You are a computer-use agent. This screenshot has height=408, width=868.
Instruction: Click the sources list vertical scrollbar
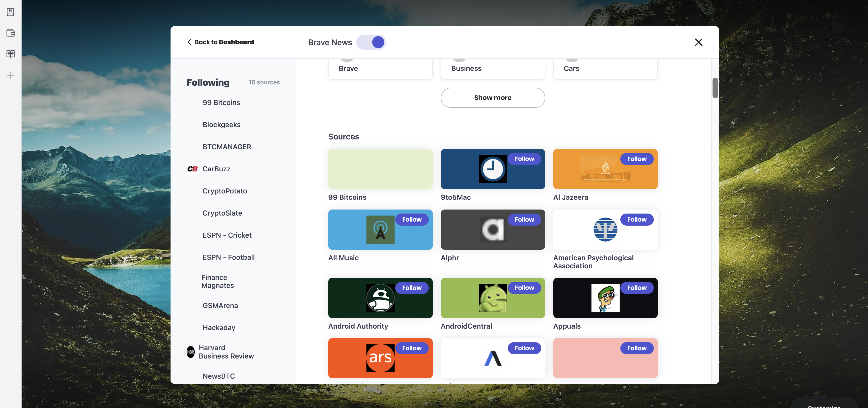point(715,88)
